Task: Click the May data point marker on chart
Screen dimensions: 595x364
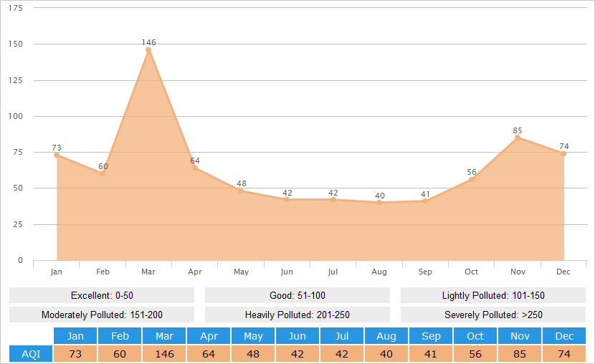Action: 241,191
